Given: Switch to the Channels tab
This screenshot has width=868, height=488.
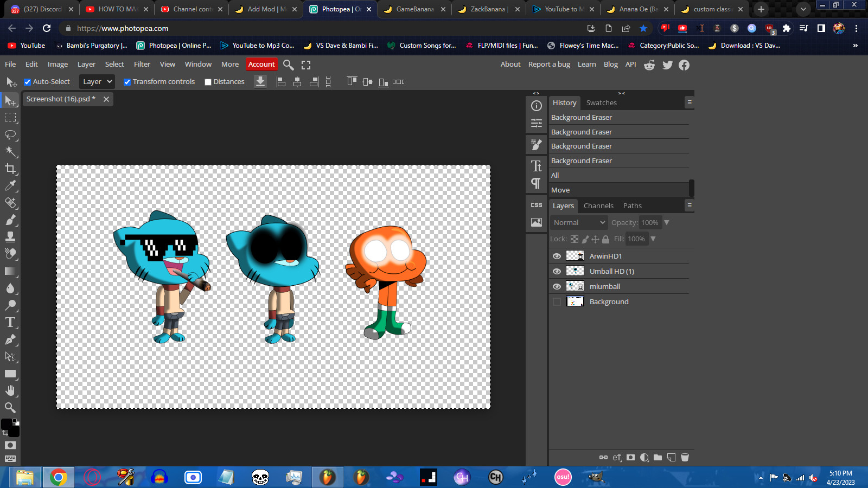Looking at the screenshot, I should tap(598, 206).
